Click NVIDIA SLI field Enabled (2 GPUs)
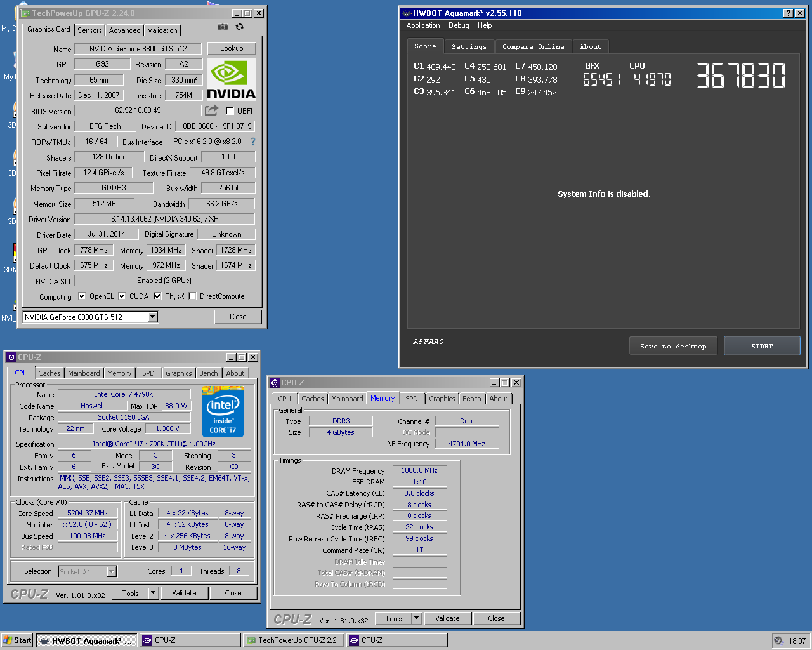812x650 pixels. (164, 281)
